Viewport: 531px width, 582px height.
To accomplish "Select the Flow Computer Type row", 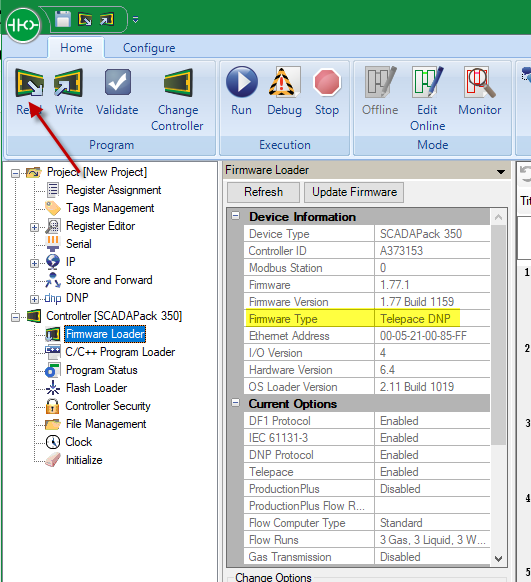I will 367,523.
